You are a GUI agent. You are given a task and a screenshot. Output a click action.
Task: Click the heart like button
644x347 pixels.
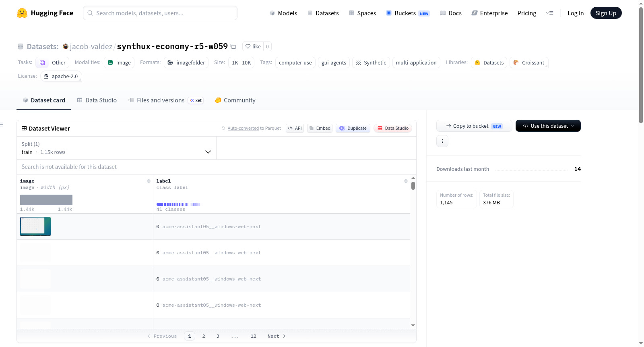(253, 46)
